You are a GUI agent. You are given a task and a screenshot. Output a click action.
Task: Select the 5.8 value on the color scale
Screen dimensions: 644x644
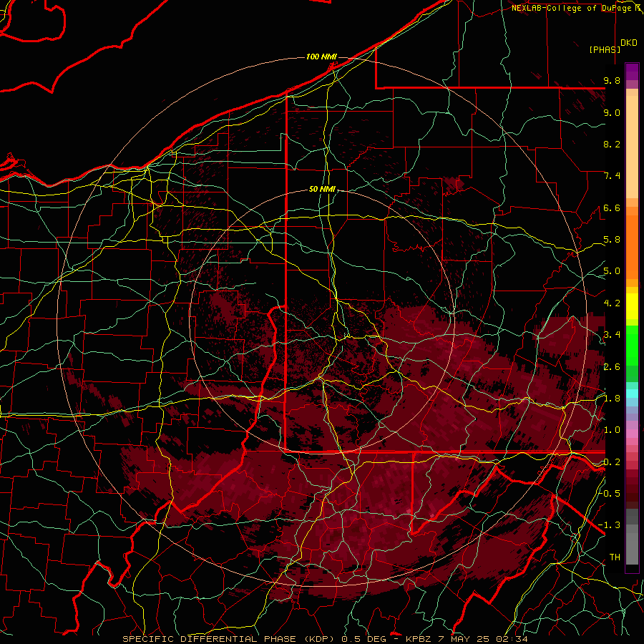pyautogui.click(x=612, y=240)
